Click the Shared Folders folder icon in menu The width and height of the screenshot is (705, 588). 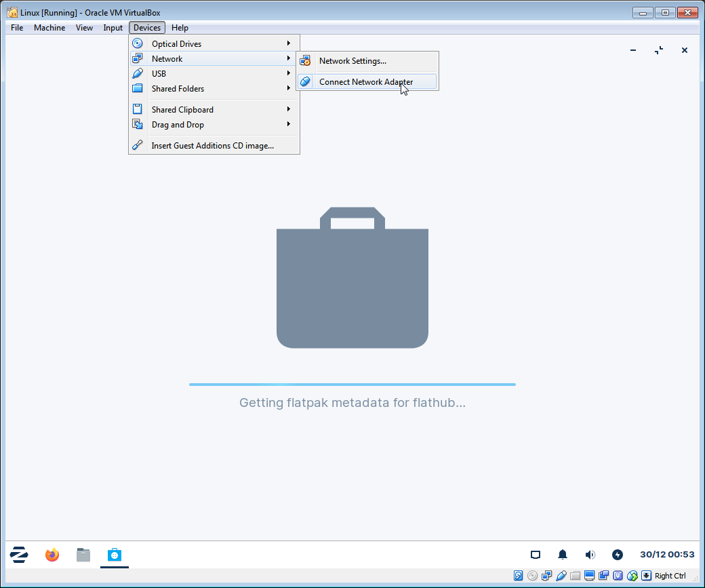138,88
